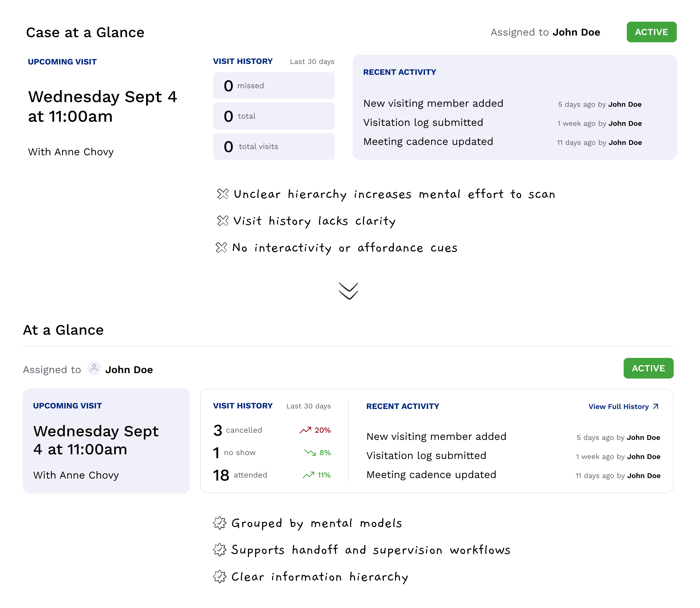Click '5 days ago by John Doe' in the card with View Full History
Screen dimensions: 700x608
618,438
